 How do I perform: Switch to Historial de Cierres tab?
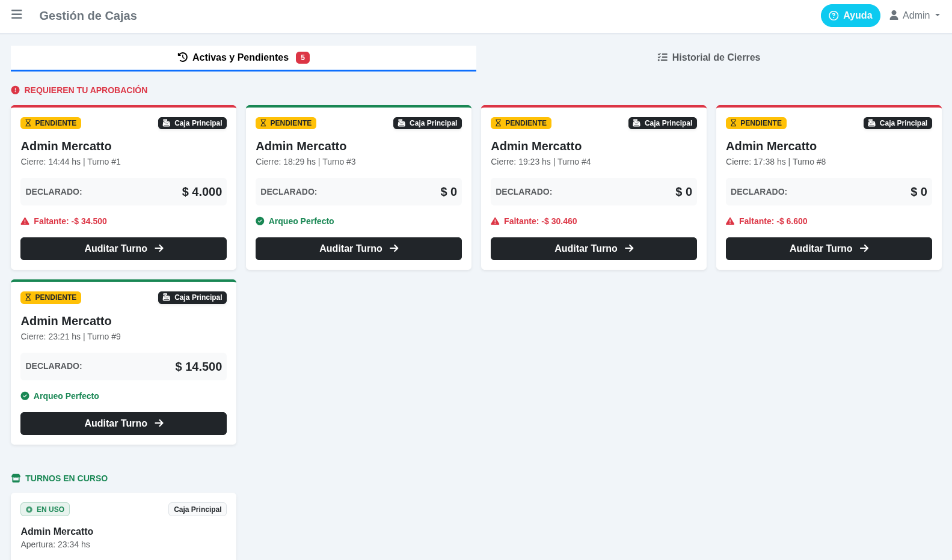click(708, 58)
